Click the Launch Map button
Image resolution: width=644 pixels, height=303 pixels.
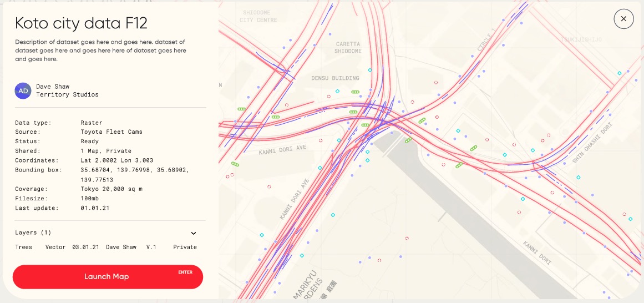(108, 276)
